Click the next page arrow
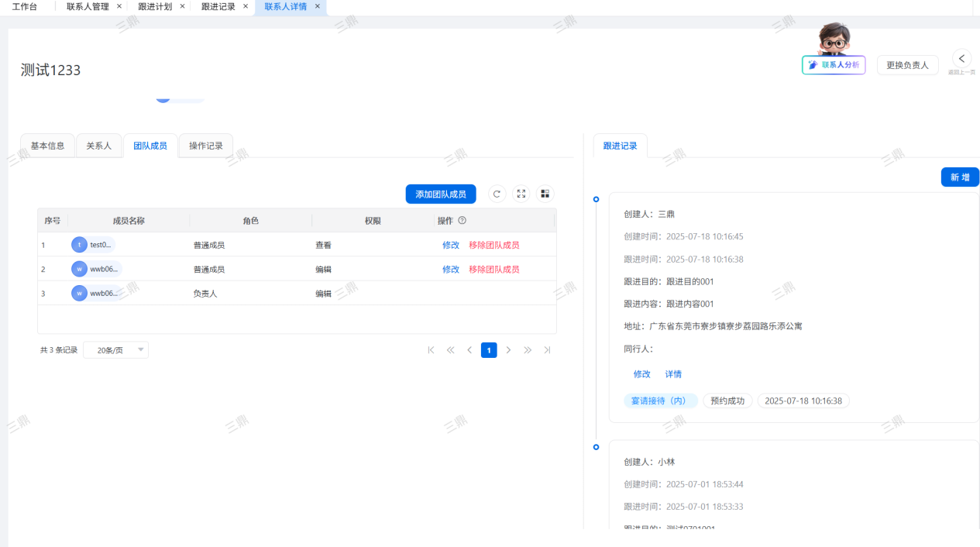Screen dimensions: 980x547 [508, 350]
